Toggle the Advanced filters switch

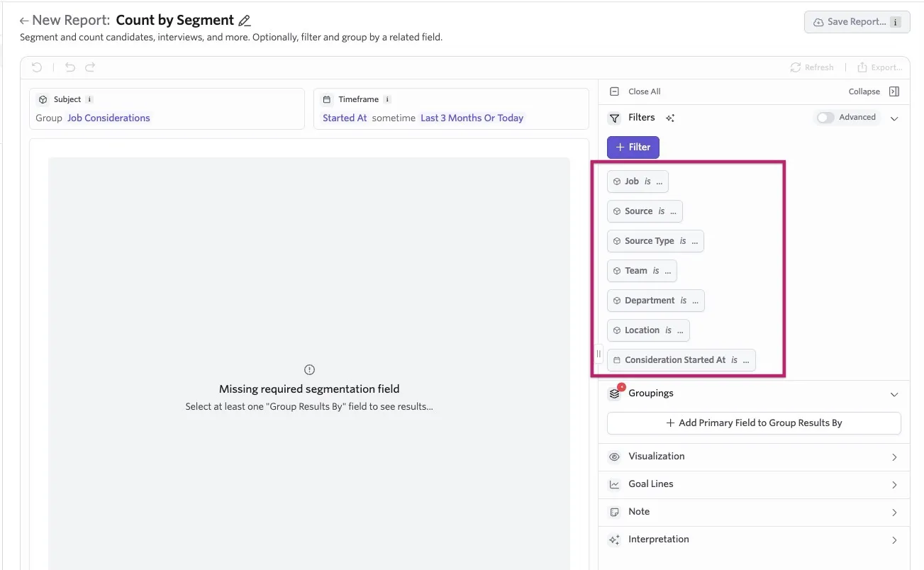825,118
